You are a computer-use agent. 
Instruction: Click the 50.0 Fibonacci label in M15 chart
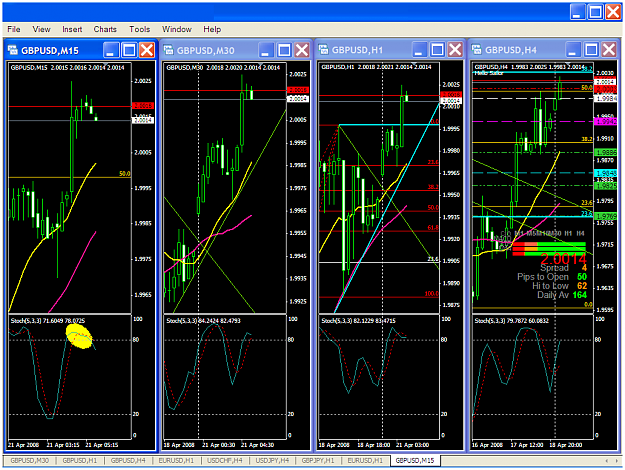125,174
